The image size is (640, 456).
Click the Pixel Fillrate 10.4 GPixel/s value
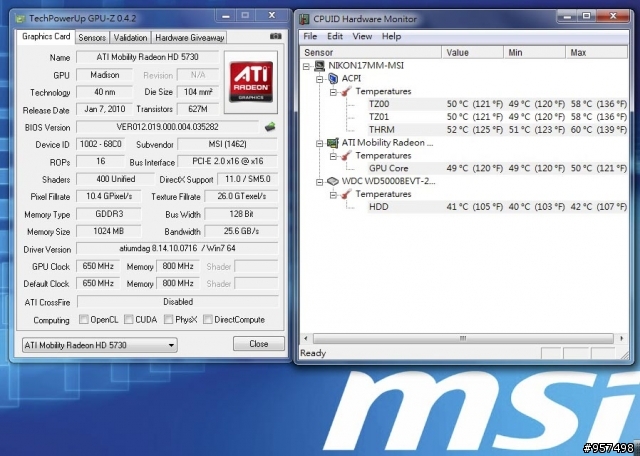[109, 196]
